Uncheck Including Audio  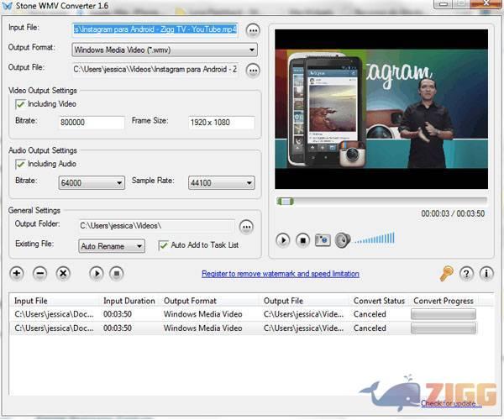click(x=20, y=164)
